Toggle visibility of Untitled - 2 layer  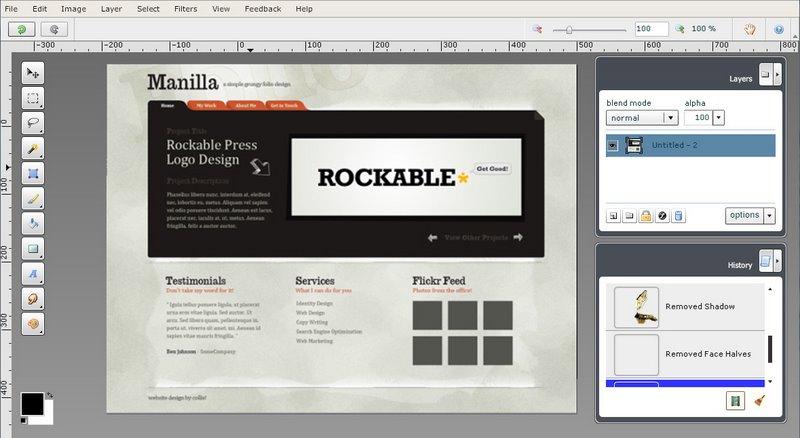[613, 146]
